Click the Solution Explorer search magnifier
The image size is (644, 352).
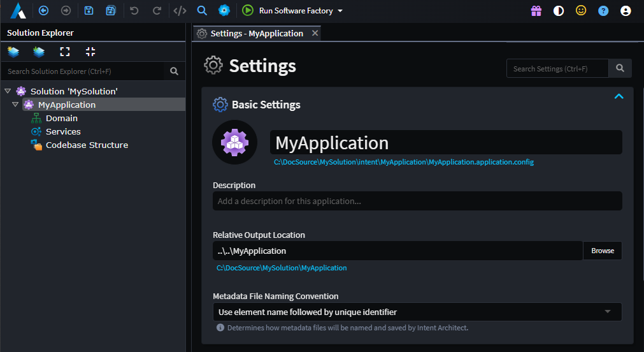click(174, 71)
